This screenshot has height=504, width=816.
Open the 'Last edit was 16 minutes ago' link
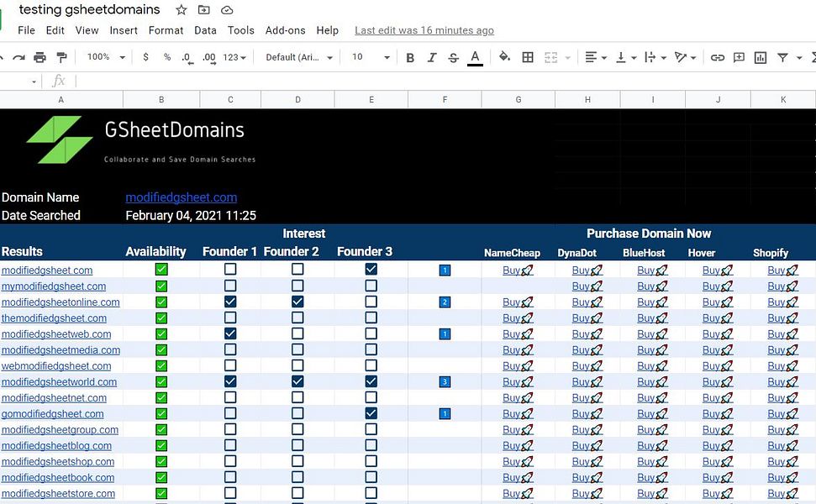coord(424,30)
